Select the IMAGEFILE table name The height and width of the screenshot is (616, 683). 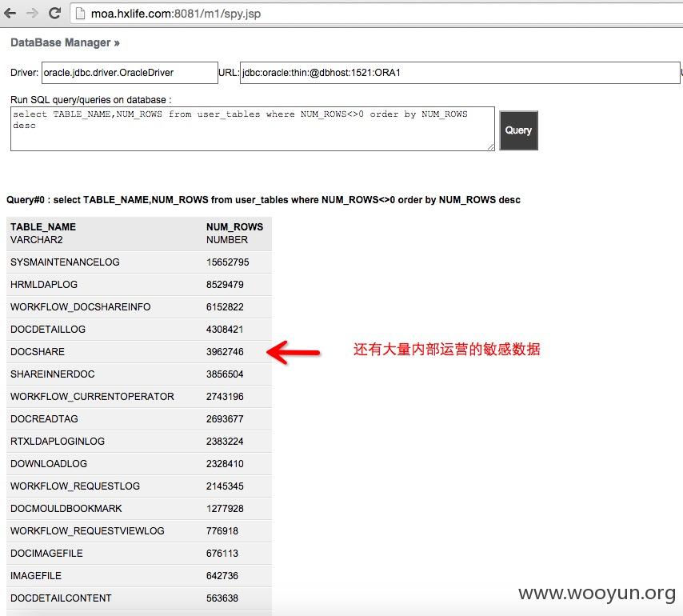36,576
